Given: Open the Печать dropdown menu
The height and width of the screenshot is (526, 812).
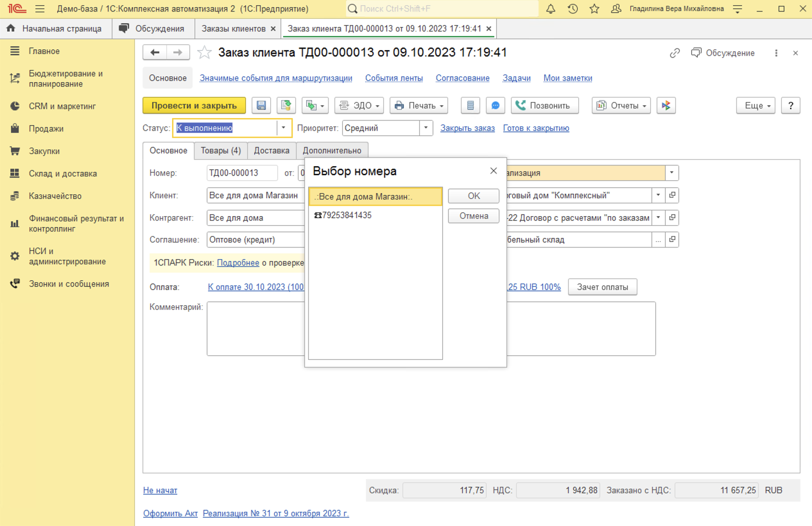Looking at the screenshot, I should [419, 106].
